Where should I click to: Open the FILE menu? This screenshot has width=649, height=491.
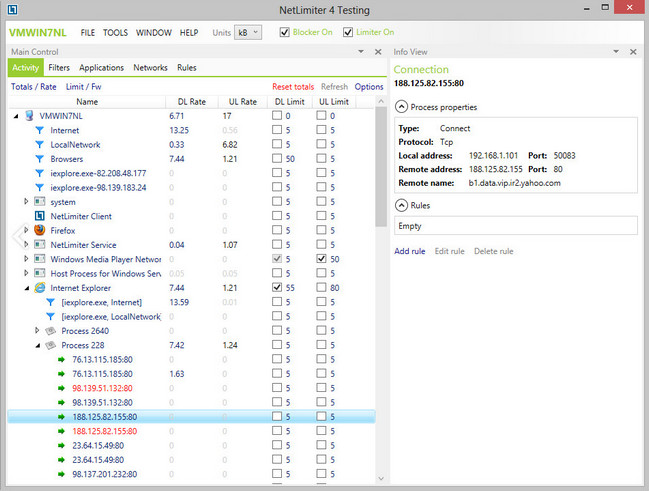[x=87, y=32]
